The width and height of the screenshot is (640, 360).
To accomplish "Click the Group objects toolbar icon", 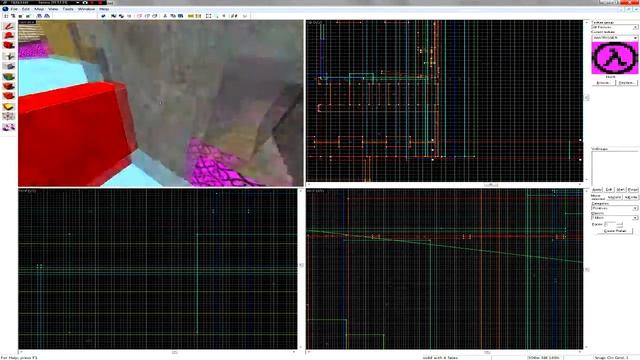I will [114, 16].
